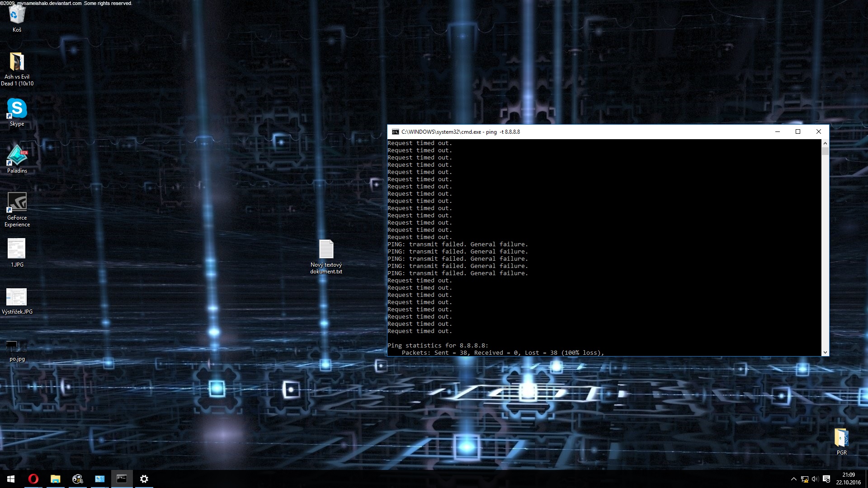Open the volume speaker tray control
This screenshot has width=868, height=488.
point(815,479)
